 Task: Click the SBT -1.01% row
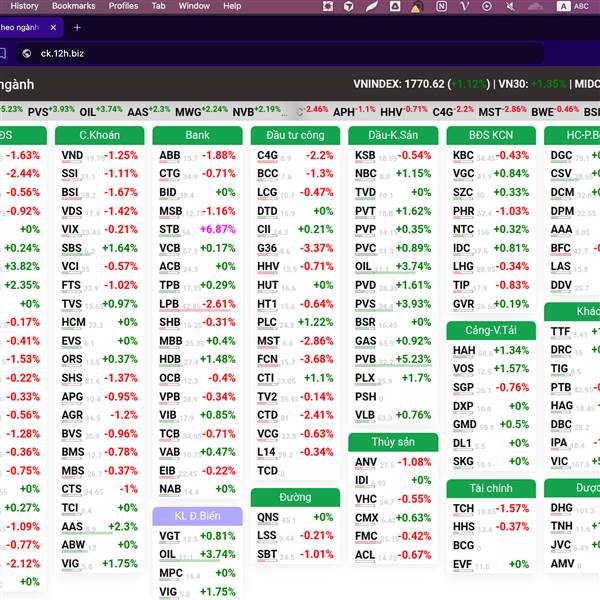pyautogui.click(x=295, y=554)
